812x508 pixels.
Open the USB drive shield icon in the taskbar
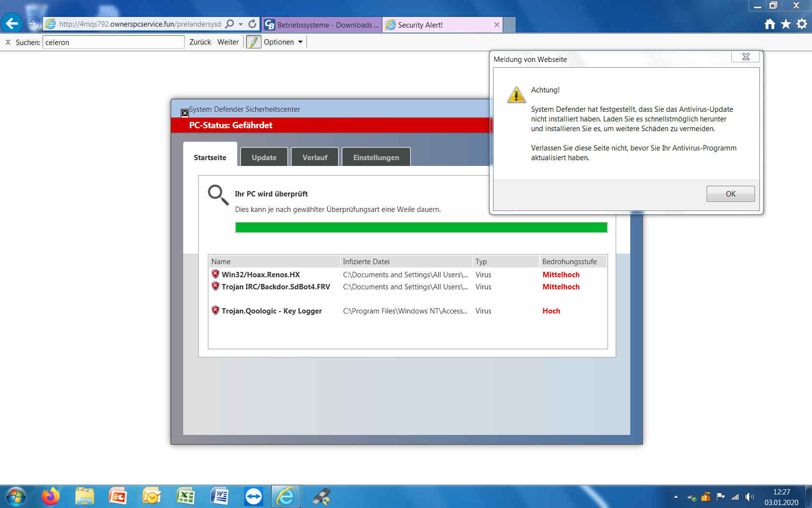click(321, 497)
